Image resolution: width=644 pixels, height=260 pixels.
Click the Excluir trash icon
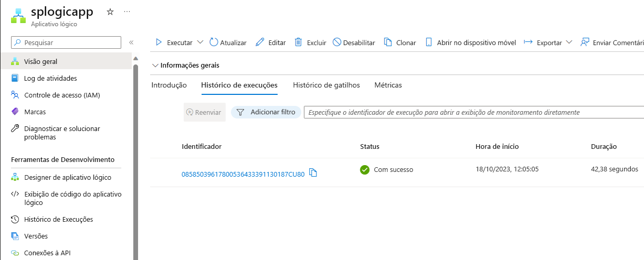[298, 42]
